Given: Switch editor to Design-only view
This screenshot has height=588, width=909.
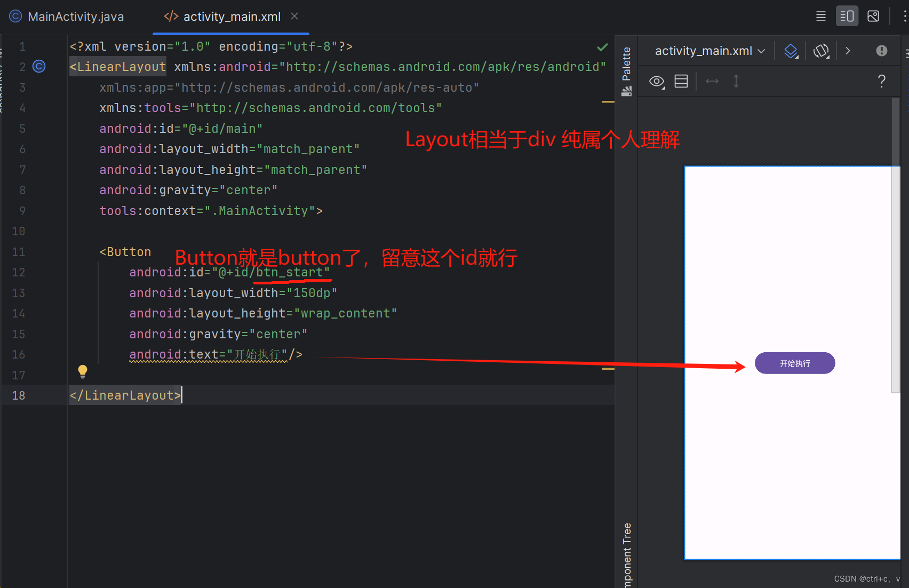Looking at the screenshot, I should 873,16.
